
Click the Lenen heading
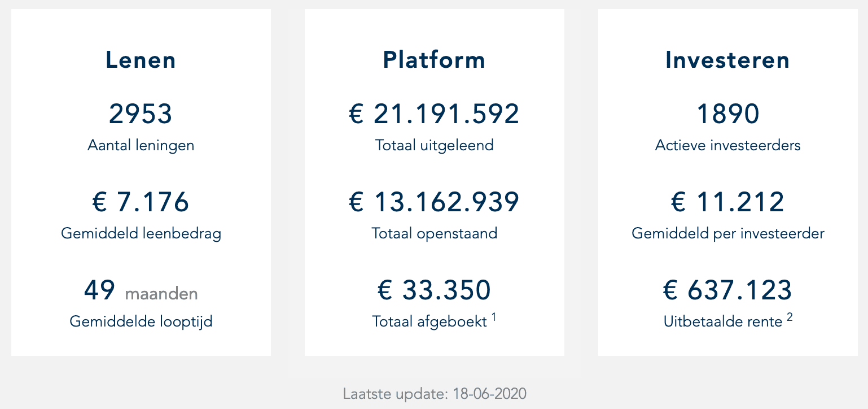point(141,60)
